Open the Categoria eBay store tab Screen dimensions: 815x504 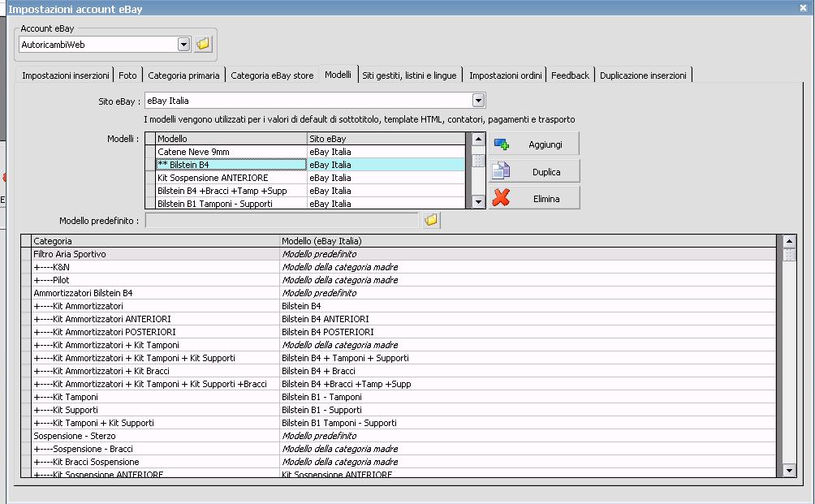click(272, 75)
